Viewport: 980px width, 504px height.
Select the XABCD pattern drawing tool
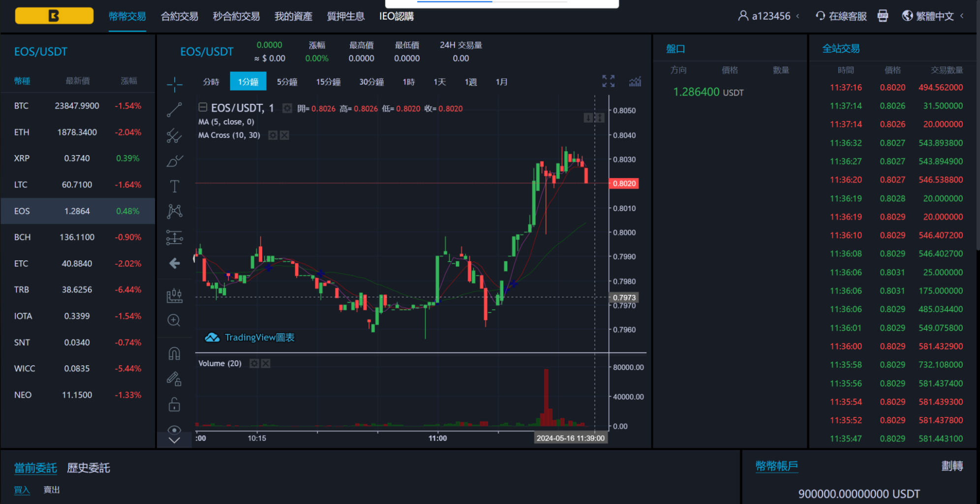pyautogui.click(x=174, y=211)
